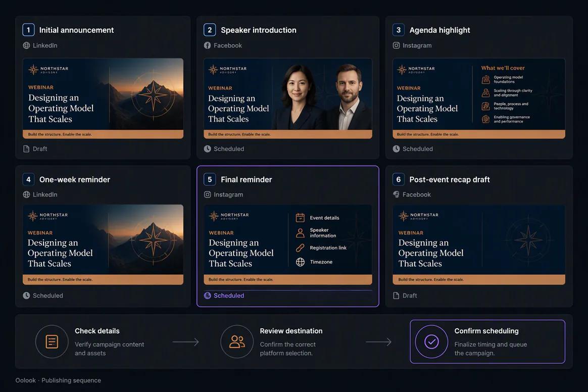Click the Scheduled status label on Final reminder

click(x=229, y=296)
